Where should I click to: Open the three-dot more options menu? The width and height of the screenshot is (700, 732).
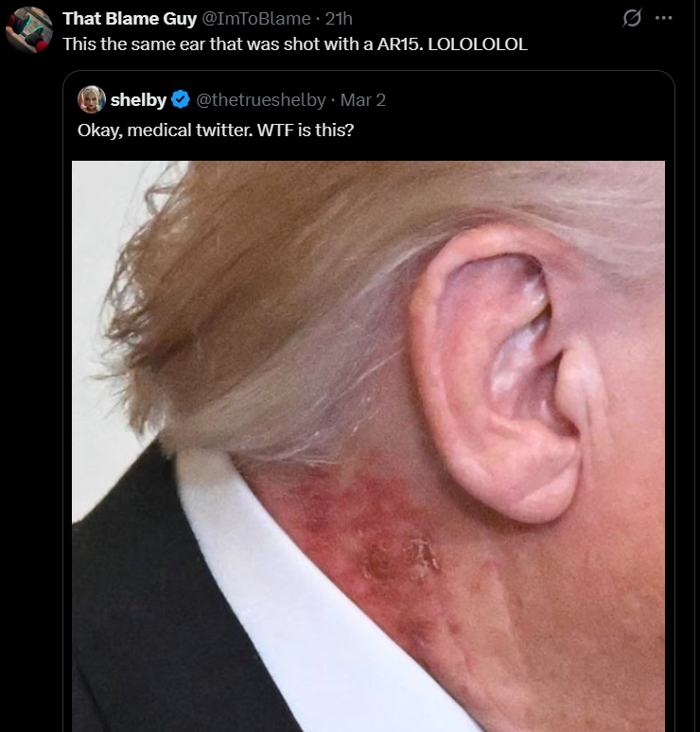coord(663,18)
